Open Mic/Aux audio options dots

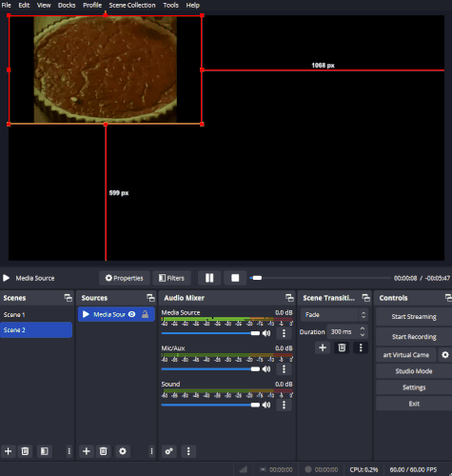click(x=284, y=369)
